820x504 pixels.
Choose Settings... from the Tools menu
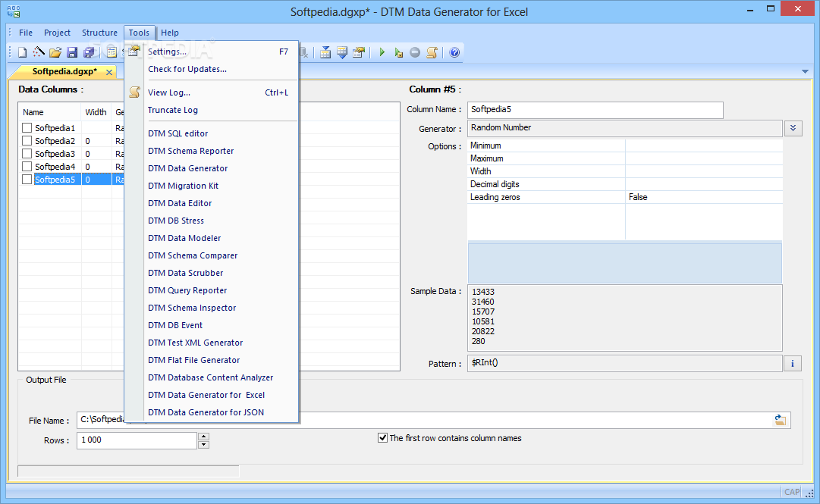point(212,52)
